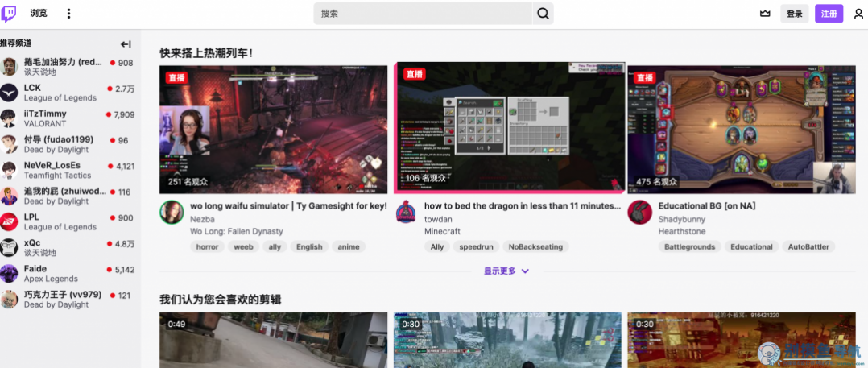Expand 显示更多 show more chevron
Screen dimensions: 868x368
coord(525,271)
